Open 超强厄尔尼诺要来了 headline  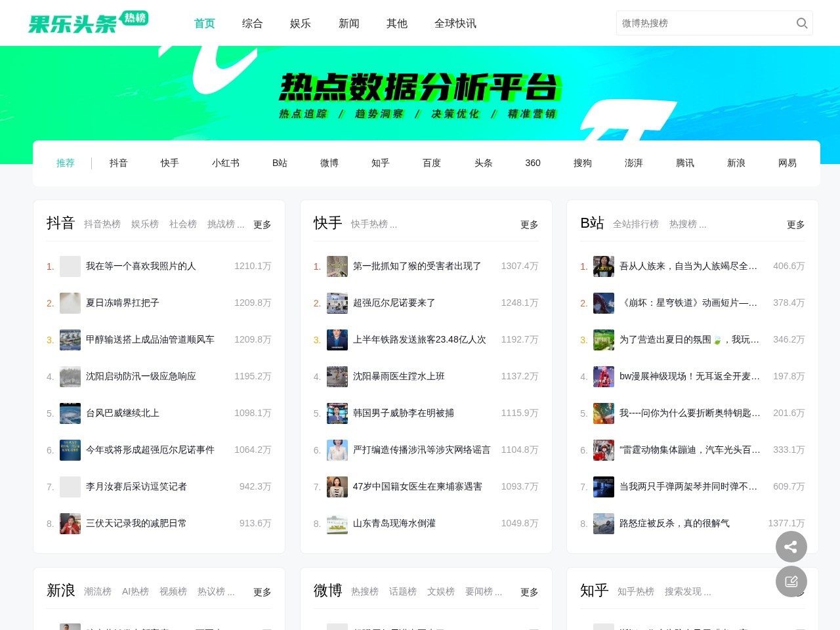(x=394, y=303)
